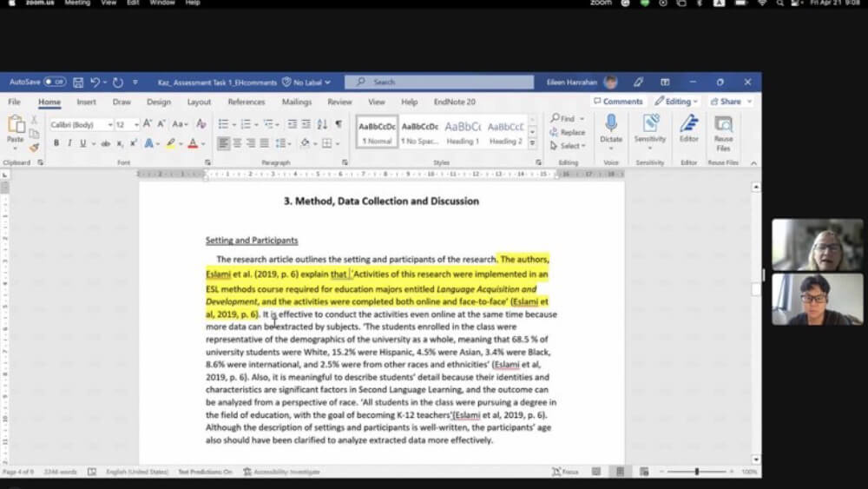
Task: Toggle Italic formatting
Action: click(69, 143)
